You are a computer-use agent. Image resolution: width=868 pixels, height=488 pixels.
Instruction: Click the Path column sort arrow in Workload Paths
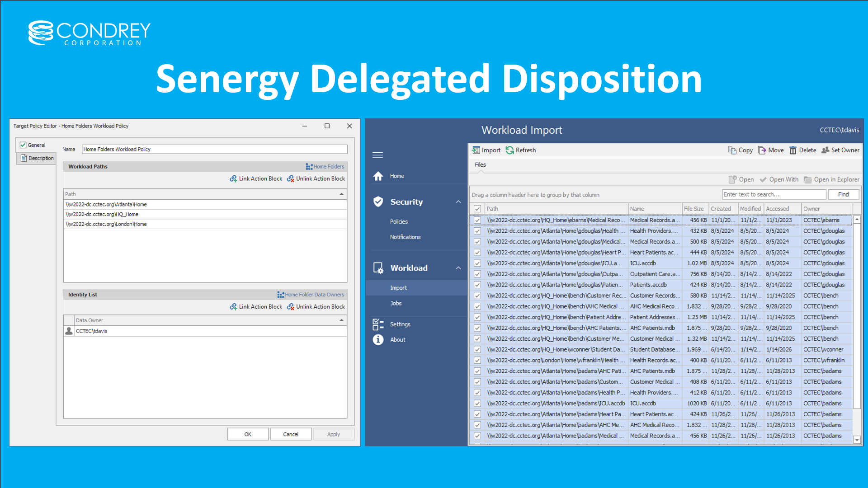pos(342,194)
